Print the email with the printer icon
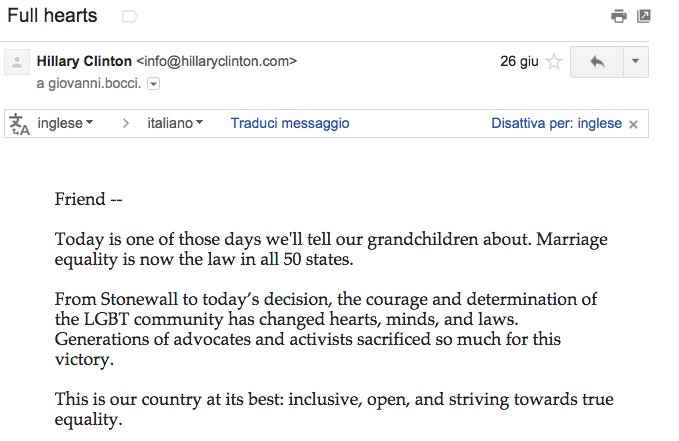This screenshot has height=441, width=679. click(x=619, y=16)
